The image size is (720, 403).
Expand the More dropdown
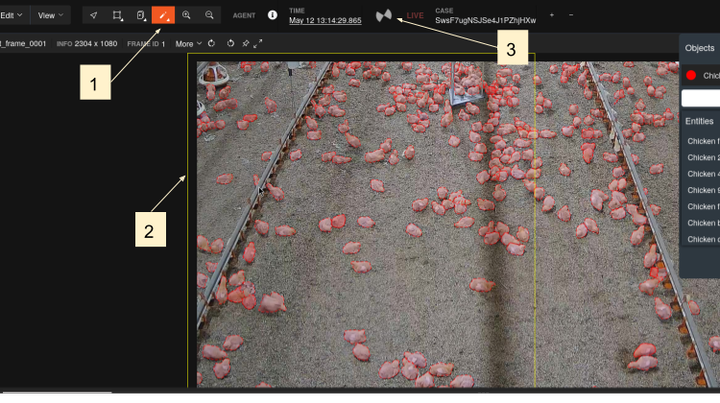click(x=188, y=44)
